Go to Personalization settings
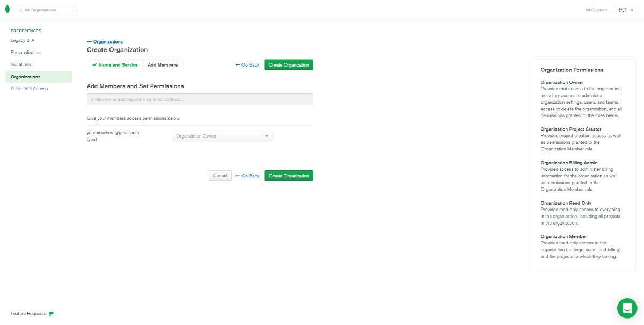Viewport: 644px width, 325px height. (x=26, y=52)
